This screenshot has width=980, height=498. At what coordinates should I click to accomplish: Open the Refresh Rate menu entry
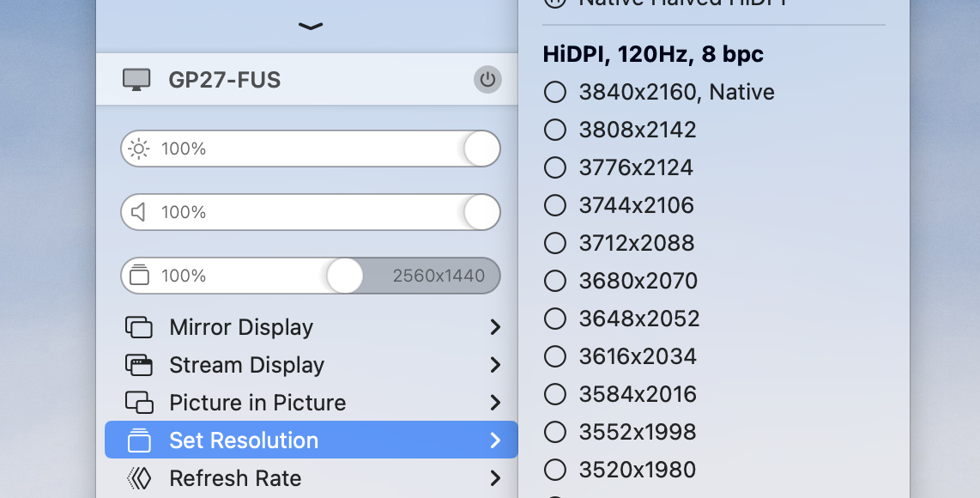click(235, 478)
